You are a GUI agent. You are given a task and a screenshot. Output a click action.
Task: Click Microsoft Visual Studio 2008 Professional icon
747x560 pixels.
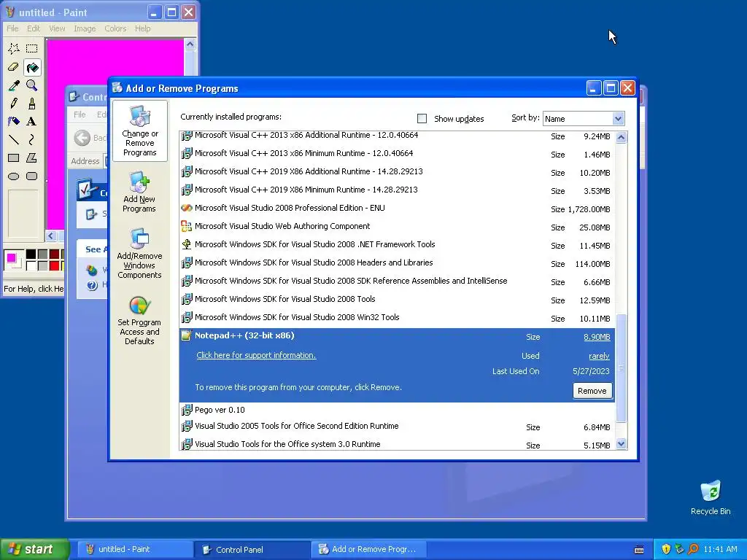click(186, 208)
